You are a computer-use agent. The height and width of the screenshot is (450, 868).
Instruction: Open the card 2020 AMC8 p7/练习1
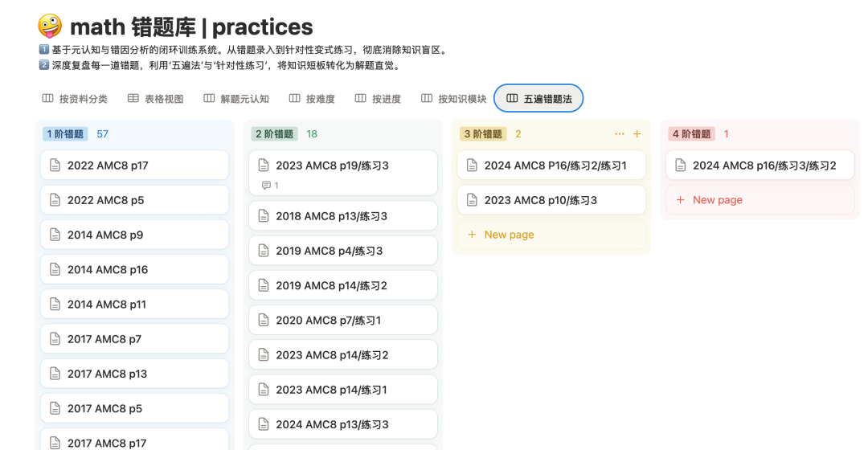(x=343, y=320)
